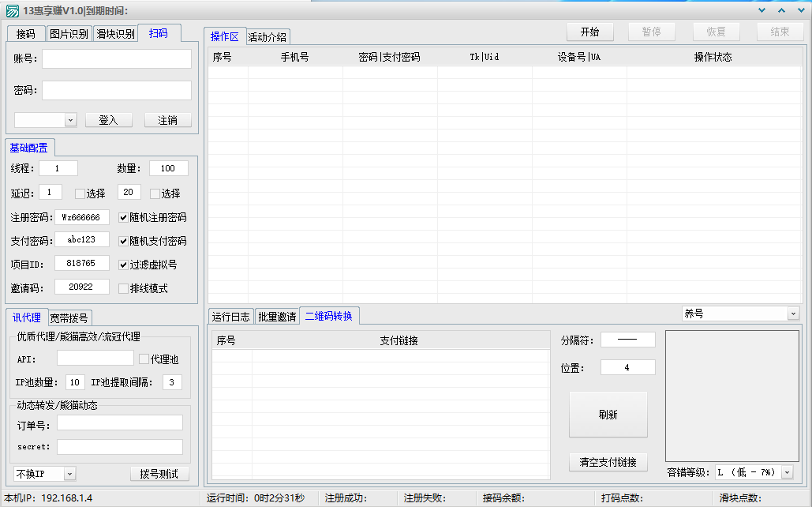Check the 代理池 option

(144, 359)
